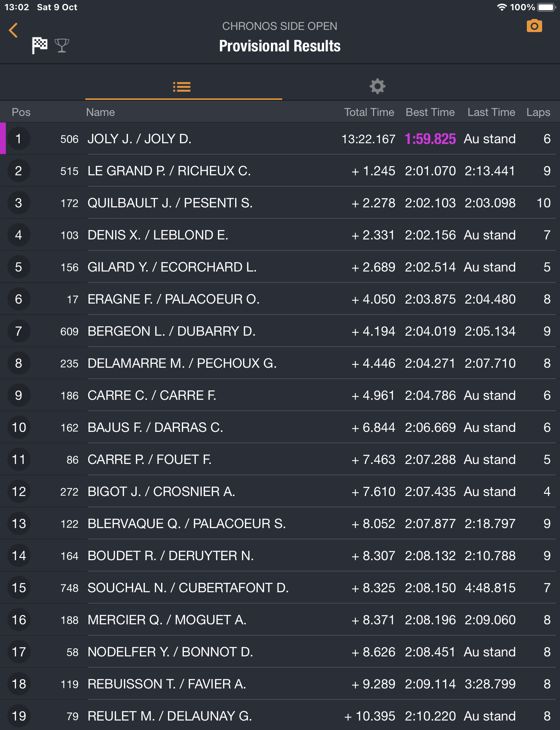This screenshot has width=560, height=730.
Task: Open the trophy standings icon
Action: point(62,46)
